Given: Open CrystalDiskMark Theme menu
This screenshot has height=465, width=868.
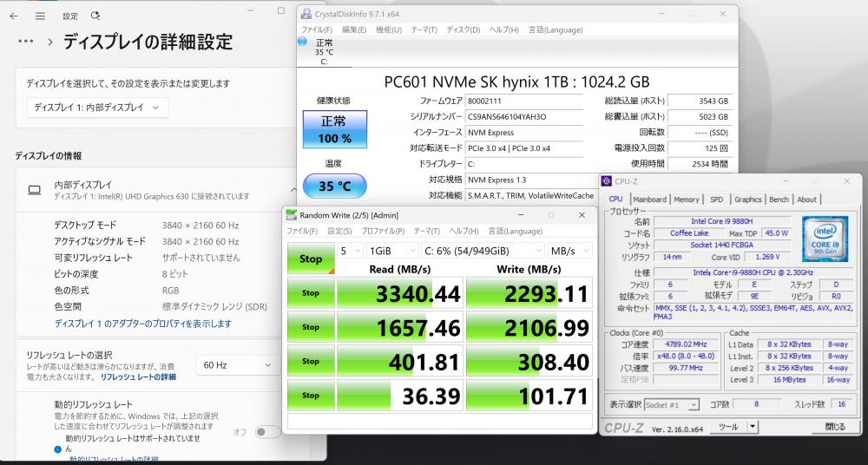Looking at the screenshot, I should (x=427, y=232).
